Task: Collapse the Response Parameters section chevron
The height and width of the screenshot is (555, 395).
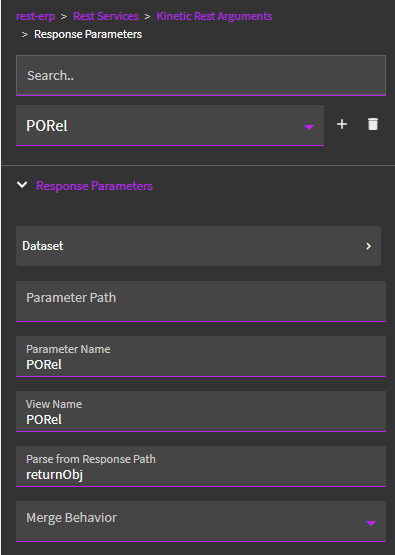Action: click(x=22, y=185)
